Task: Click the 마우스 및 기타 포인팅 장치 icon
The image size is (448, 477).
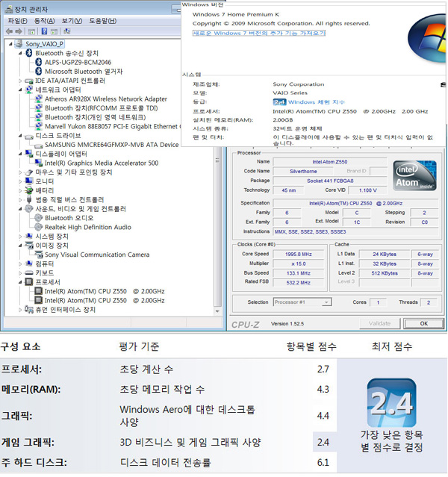Action: point(29,172)
